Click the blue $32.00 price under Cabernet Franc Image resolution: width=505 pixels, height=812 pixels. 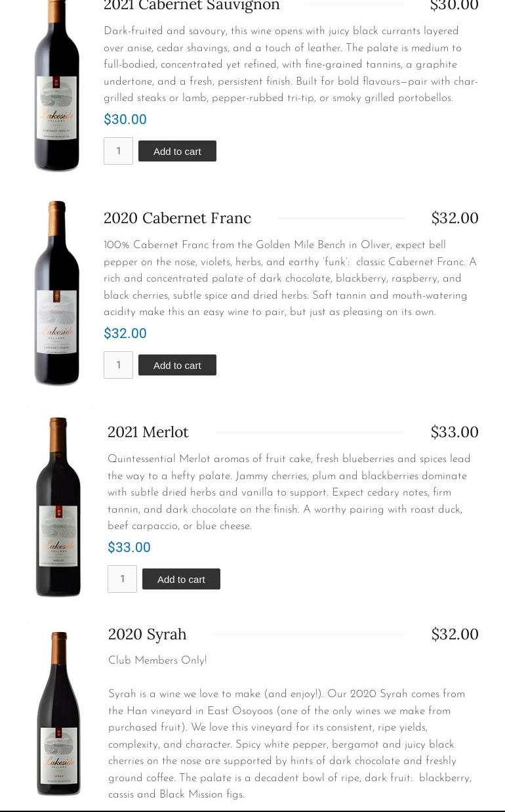tap(125, 333)
